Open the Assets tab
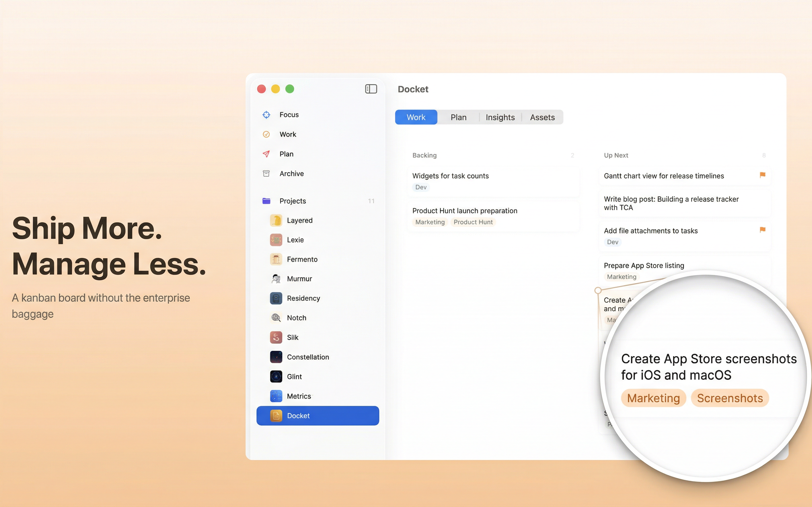 coord(542,117)
